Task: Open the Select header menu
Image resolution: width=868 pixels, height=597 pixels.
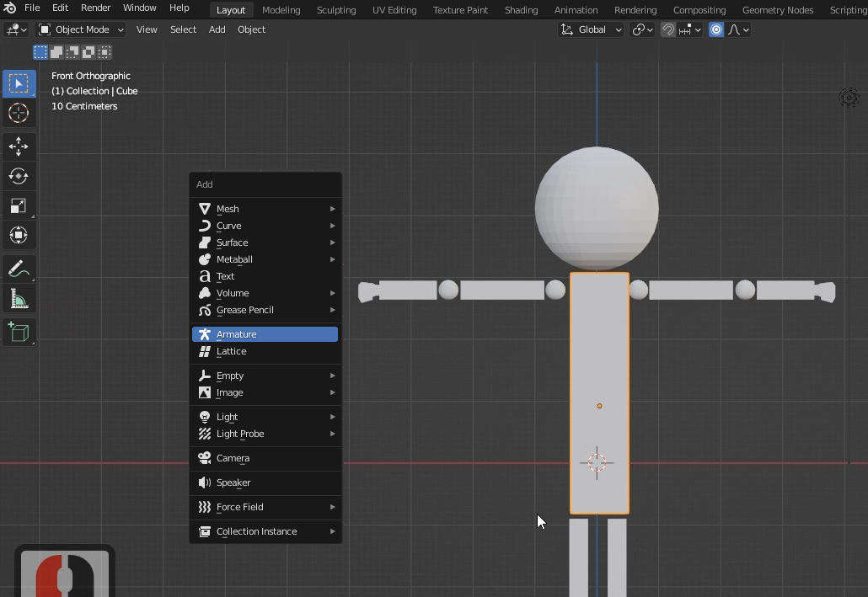Action: 183,29
